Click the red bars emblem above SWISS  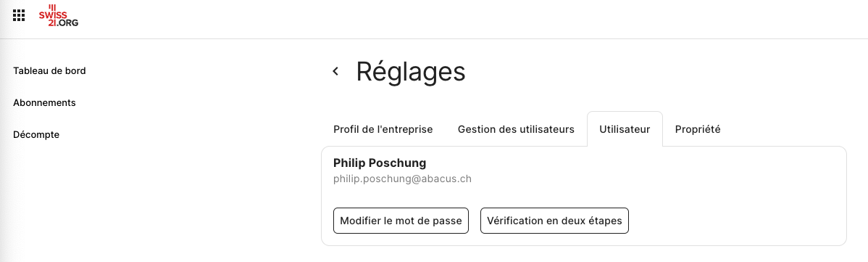[53, 8]
